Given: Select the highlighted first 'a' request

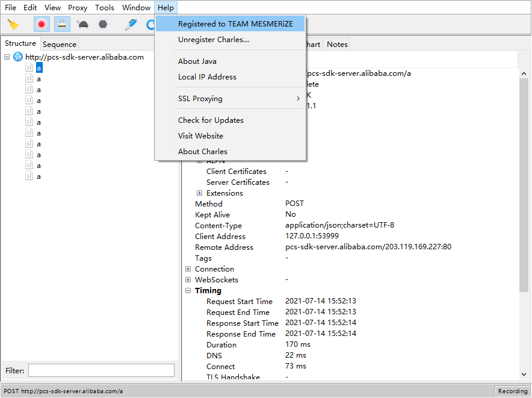Looking at the screenshot, I should [x=39, y=68].
